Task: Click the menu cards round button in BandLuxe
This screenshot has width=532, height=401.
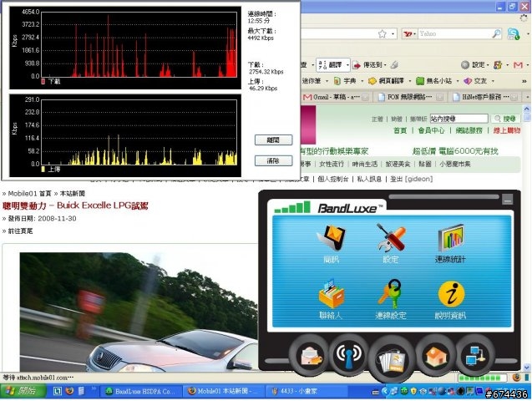Action: click(392, 361)
